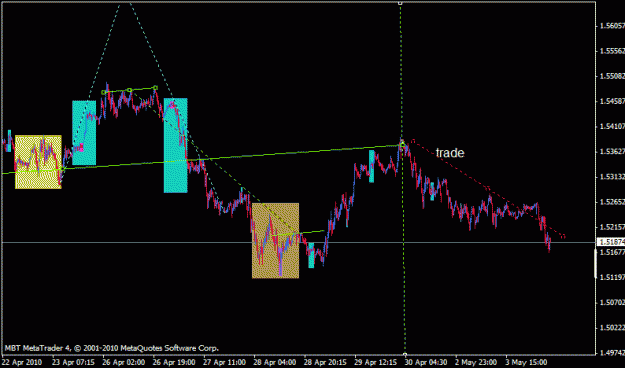This screenshot has height=368, width=625.
Task: Click the 27 Apr 11:00 time label
Action: click(x=224, y=362)
